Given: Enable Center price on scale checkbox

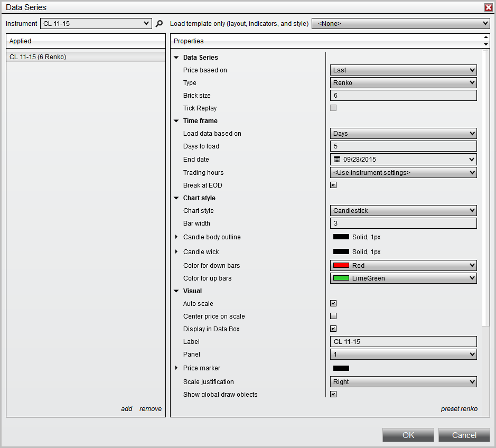Looking at the screenshot, I should (333, 316).
